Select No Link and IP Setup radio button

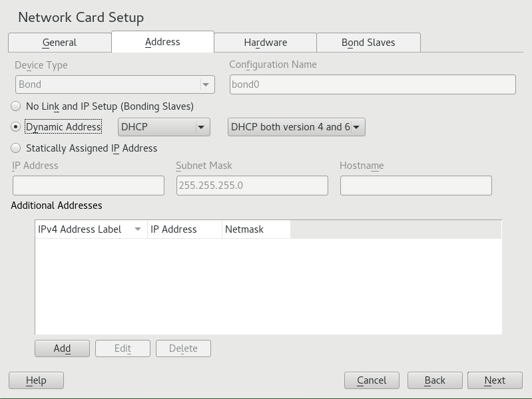pos(16,106)
